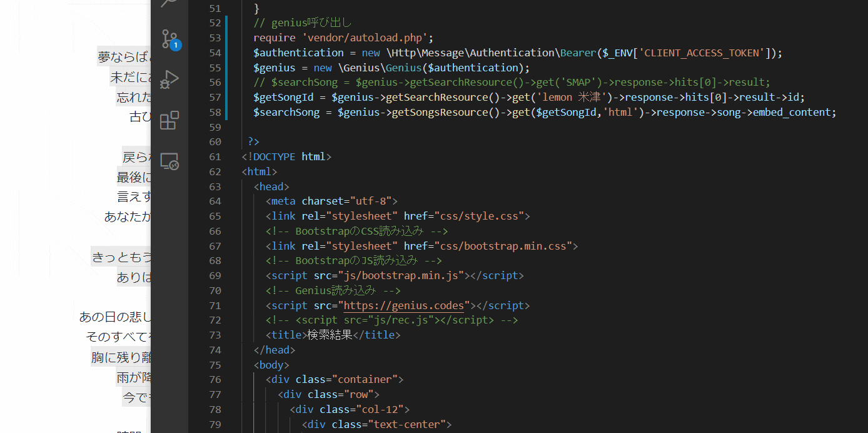Screen dimensions: 868x433
Task: Click the 'CLIENT_ACCESS_TOKEN' string
Action: tap(702, 53)
